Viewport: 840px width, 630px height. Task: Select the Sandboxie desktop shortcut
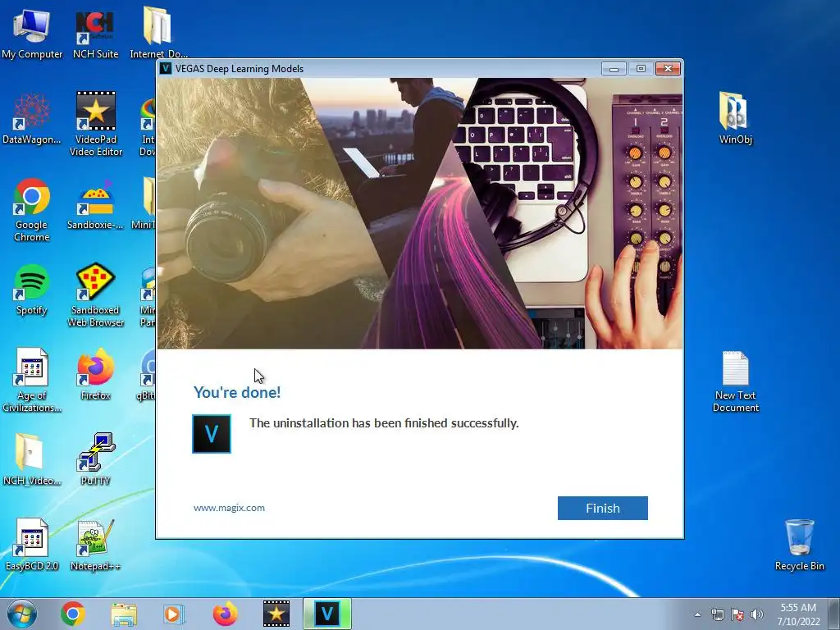[95, 204]
